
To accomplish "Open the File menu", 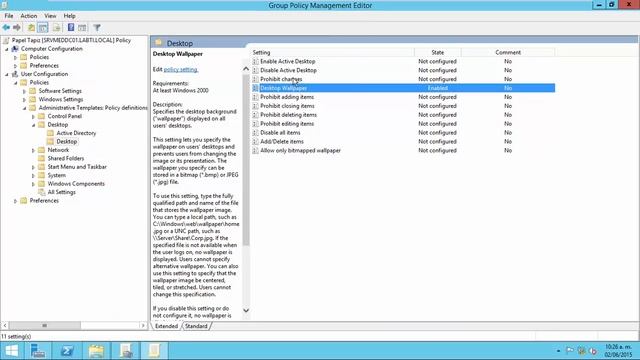I will tap(9, 16).
